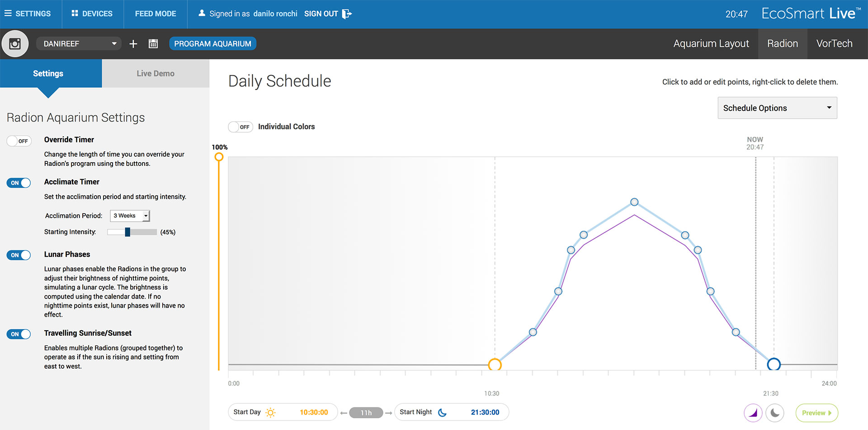Click the EcoSmart Live logo
Viewport: 868px width, 430px height.
[x=811, y=13]
